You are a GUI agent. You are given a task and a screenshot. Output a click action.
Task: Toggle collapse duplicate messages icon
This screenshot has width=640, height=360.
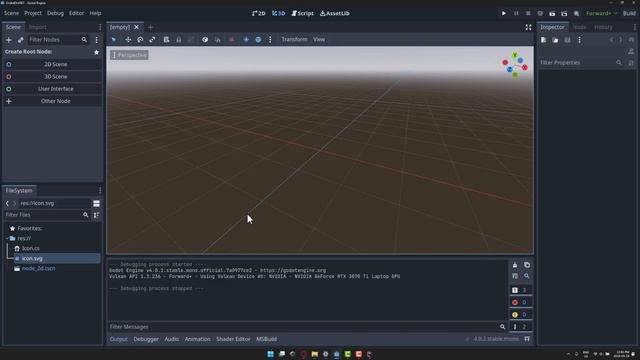click(515, 276)
